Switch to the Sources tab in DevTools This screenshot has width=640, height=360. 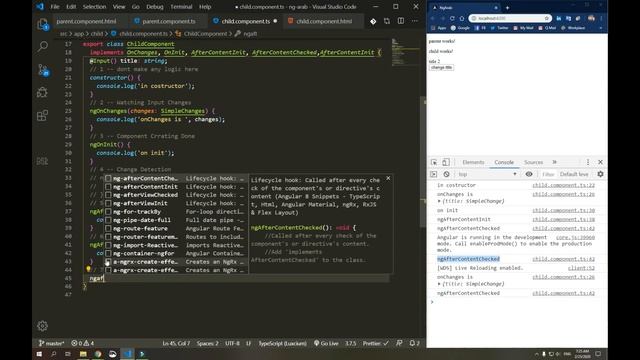point(533,162)
